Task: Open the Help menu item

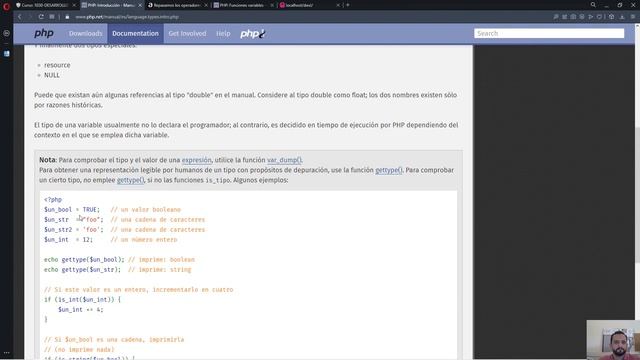Action: click(x=223, y=33)
